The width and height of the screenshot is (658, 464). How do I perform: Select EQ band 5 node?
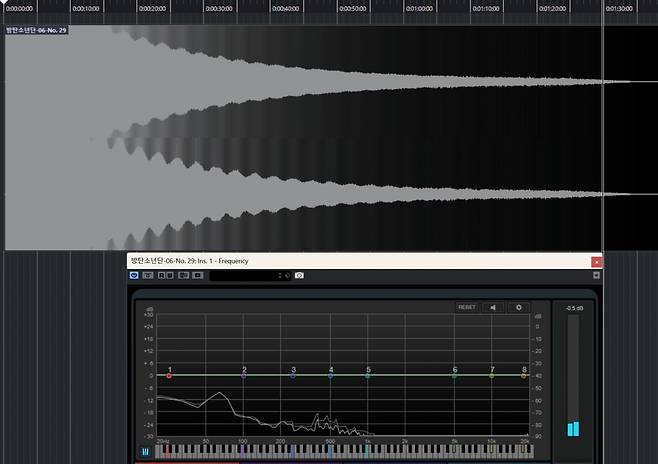pos(368,376)
